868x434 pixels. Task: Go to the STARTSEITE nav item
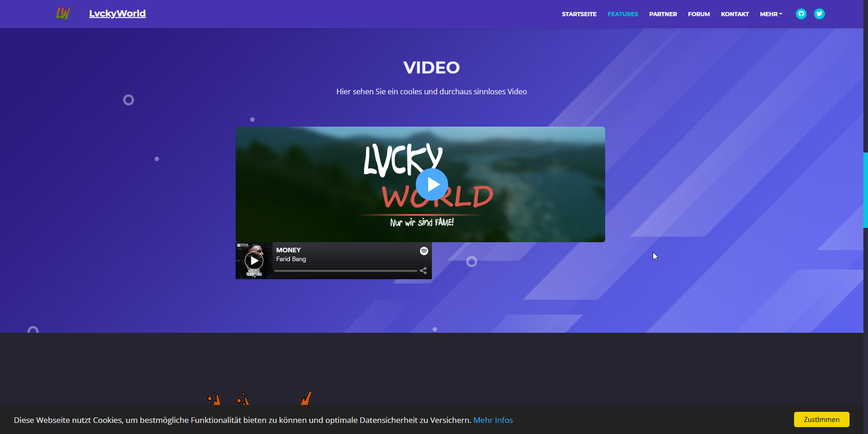579,14
